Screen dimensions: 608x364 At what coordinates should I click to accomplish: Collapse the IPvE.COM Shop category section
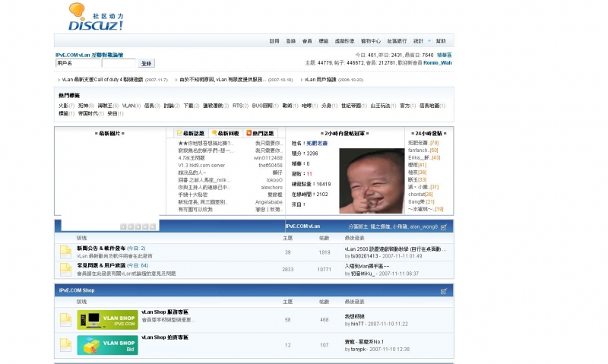(443, 290)
